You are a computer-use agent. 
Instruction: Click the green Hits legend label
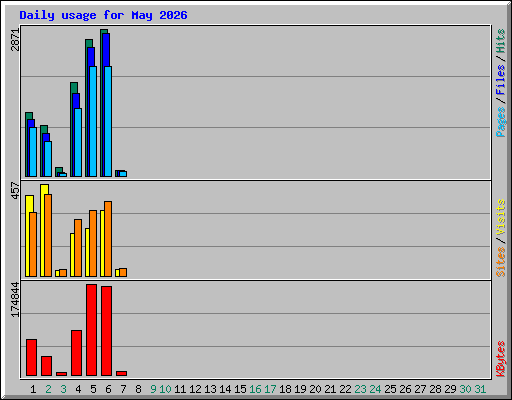click(x=500, y=41)
